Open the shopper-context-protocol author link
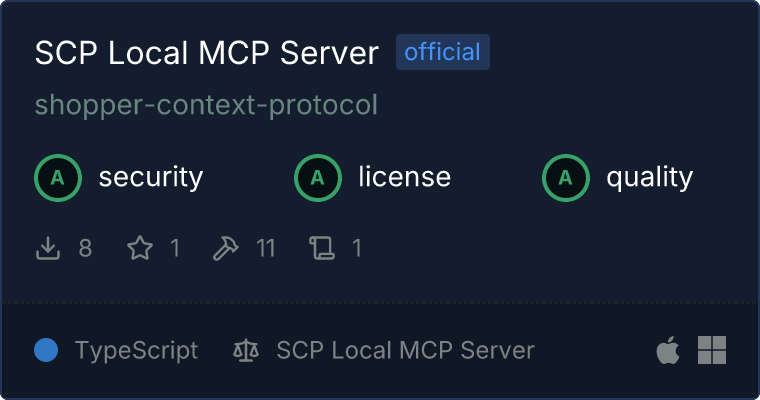Viewport: 760px width, 400px height. coord(206,105)
